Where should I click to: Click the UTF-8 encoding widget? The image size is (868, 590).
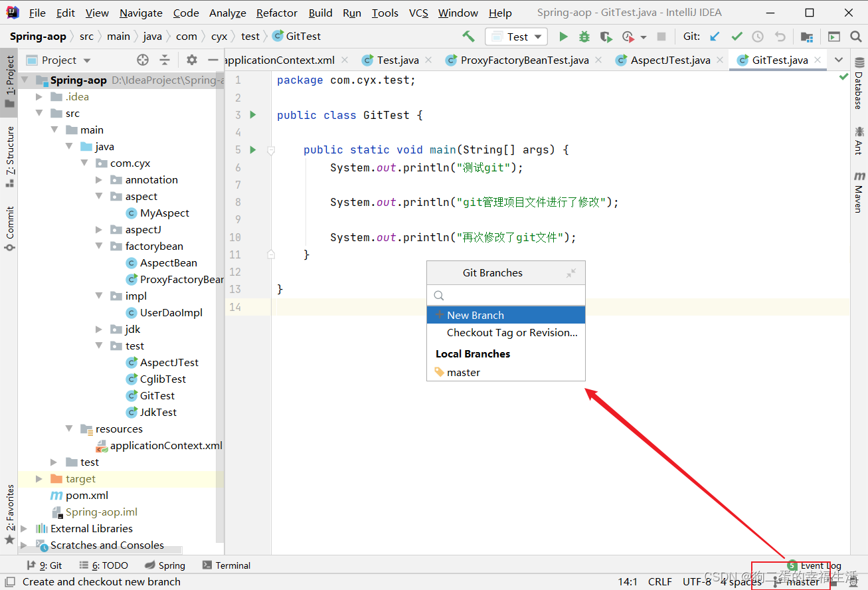pos(697,581)
